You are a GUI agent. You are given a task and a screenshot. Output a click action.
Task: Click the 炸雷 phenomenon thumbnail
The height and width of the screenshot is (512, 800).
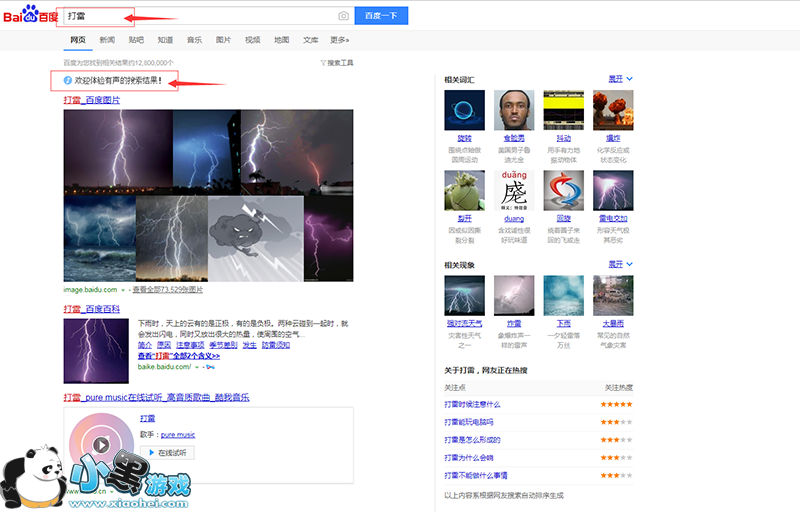[514, 296]
